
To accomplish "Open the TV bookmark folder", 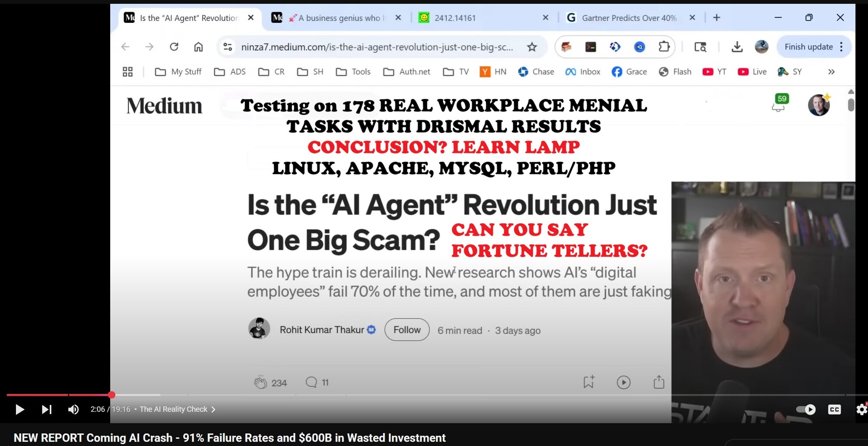I will (456, 72).
